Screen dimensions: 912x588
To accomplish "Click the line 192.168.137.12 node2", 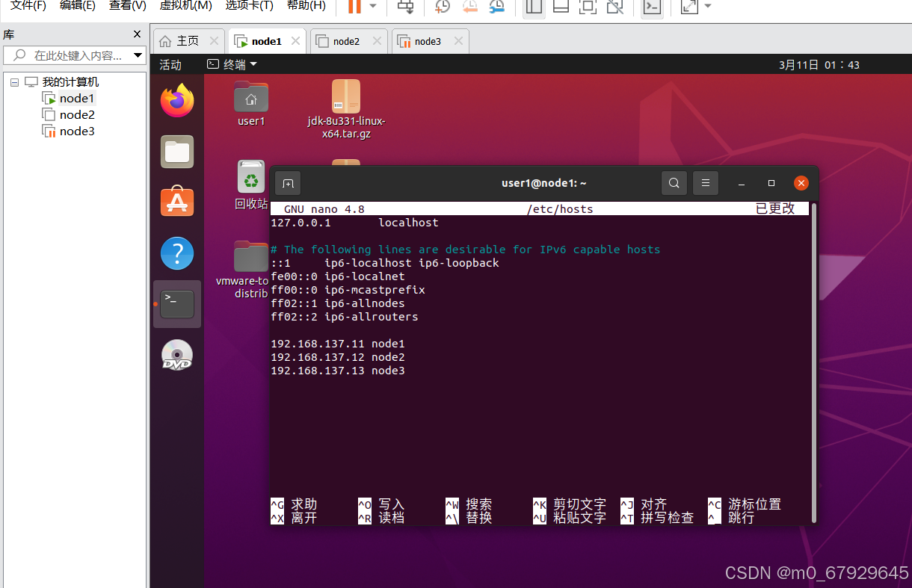I will tap(337, 357).
